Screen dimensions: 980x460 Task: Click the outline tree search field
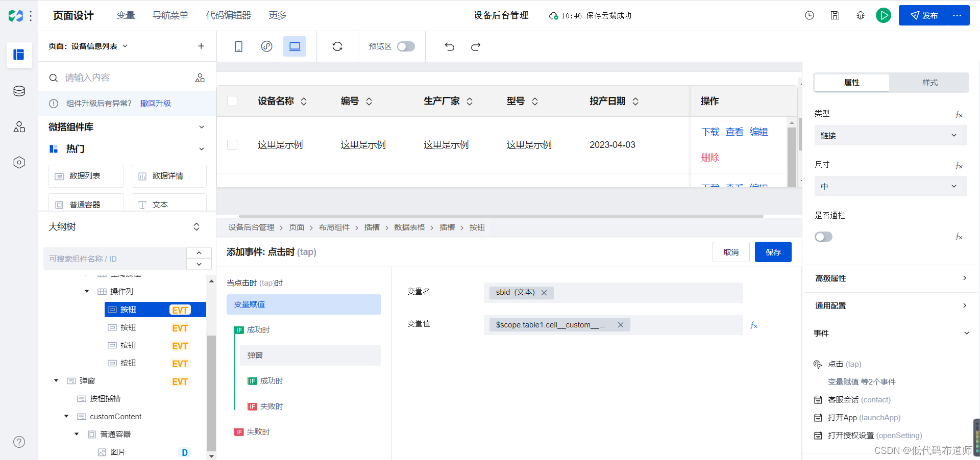(115, 259)
